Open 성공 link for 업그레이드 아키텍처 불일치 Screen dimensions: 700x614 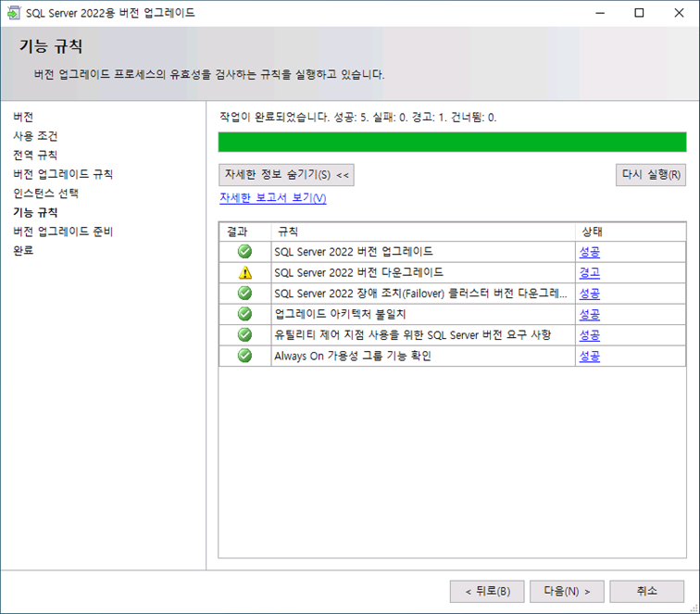589,314
